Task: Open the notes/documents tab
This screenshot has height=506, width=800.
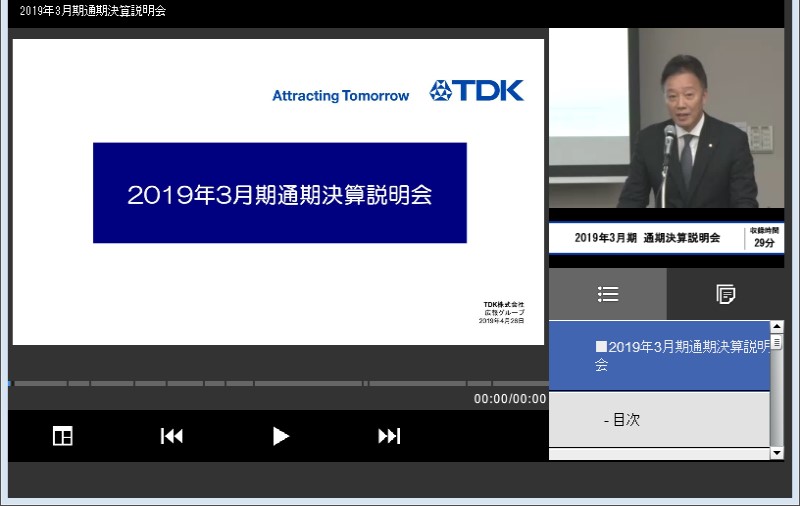Action: click(x=726, y=294)
